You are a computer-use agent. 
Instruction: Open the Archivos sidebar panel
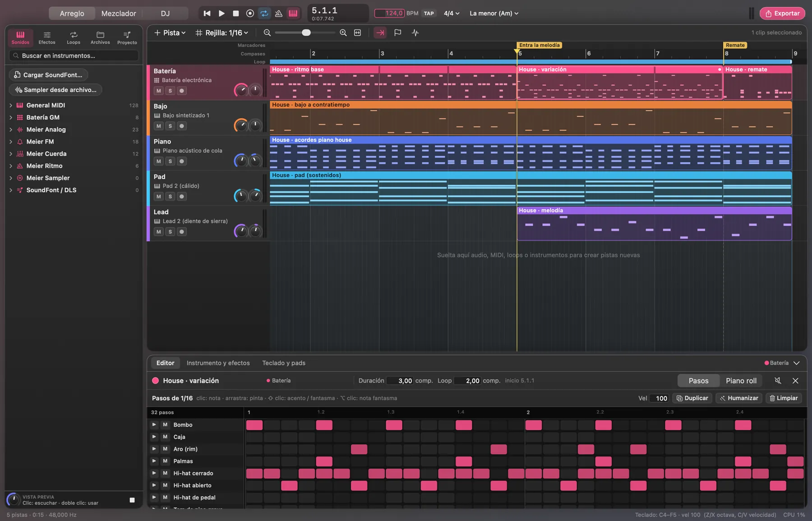100,38
